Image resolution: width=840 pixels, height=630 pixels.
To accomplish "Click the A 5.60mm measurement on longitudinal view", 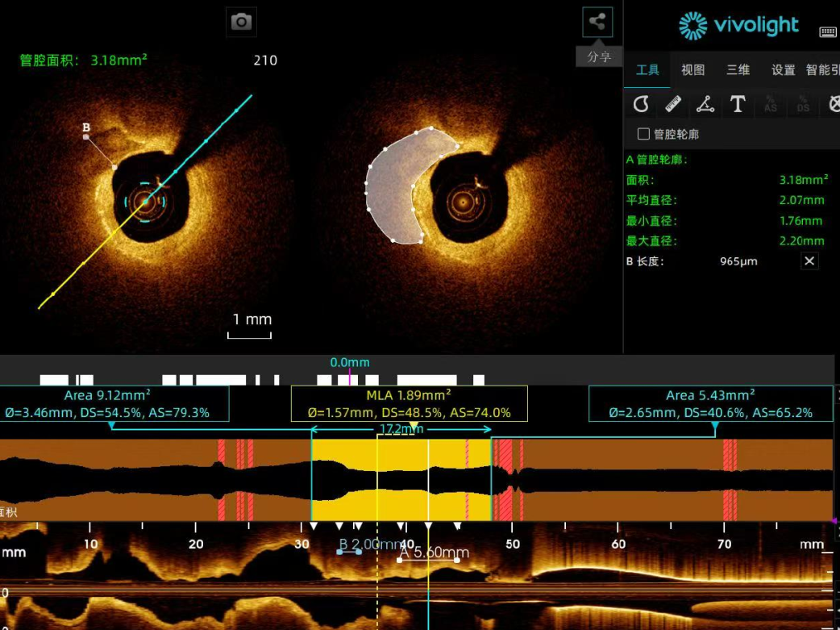I will click(x=435, y=553).
